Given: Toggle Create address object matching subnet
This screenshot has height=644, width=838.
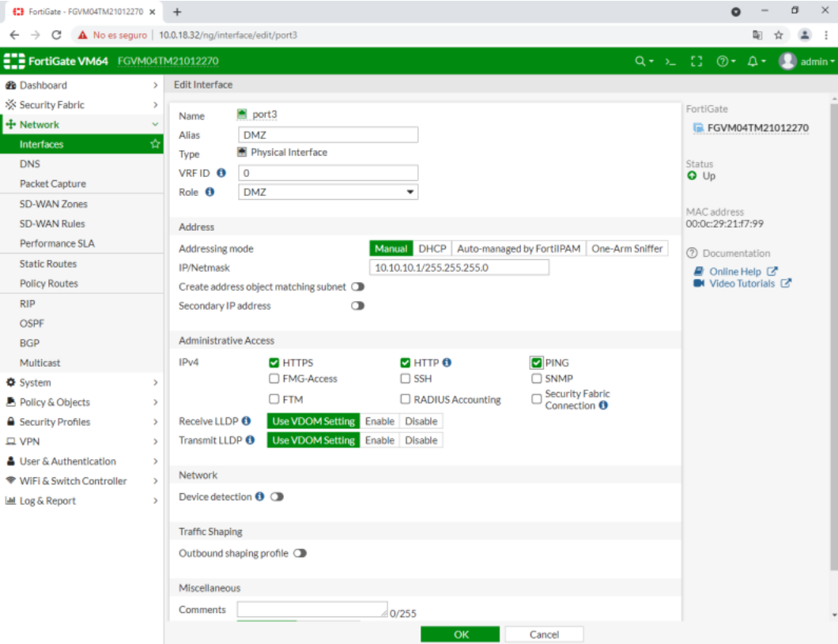Looking at the screenshot, I should (357, 286).
